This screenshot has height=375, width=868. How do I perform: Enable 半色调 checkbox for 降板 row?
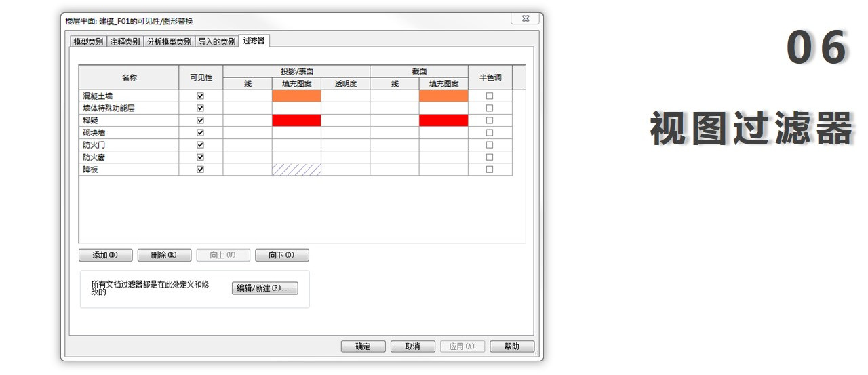click(490, 169)
